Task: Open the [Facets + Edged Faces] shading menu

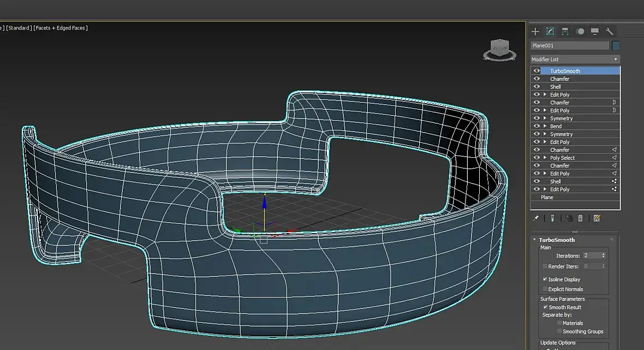Action: pyautogui.click(x=61, y=28)
